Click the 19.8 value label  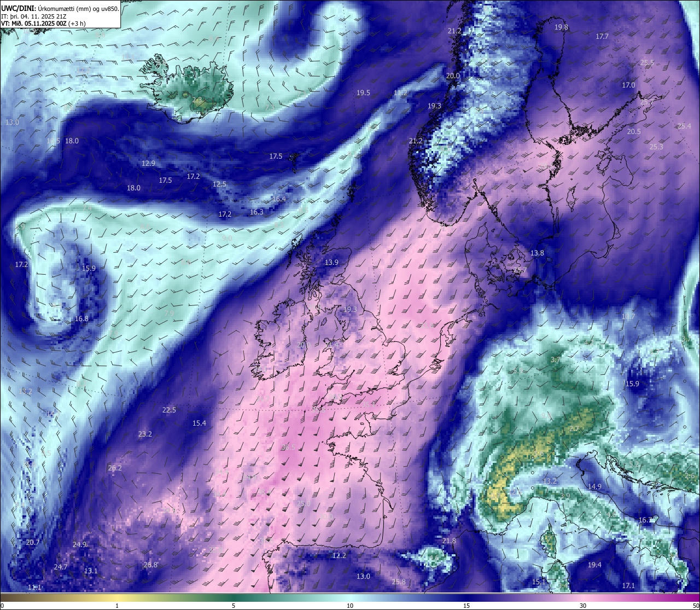[x=562, y=27]
